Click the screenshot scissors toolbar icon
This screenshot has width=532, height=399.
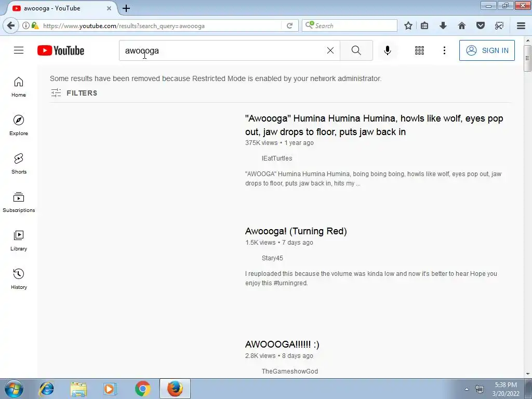click(499, 26)
